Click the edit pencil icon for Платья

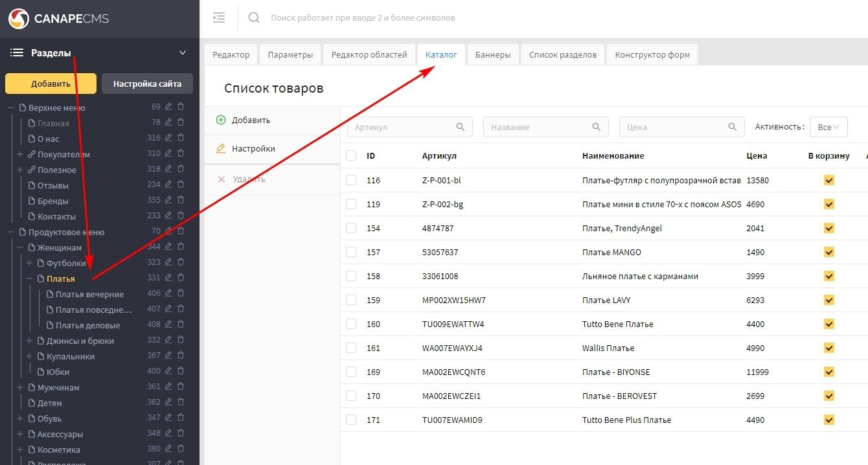click(168, 277)
